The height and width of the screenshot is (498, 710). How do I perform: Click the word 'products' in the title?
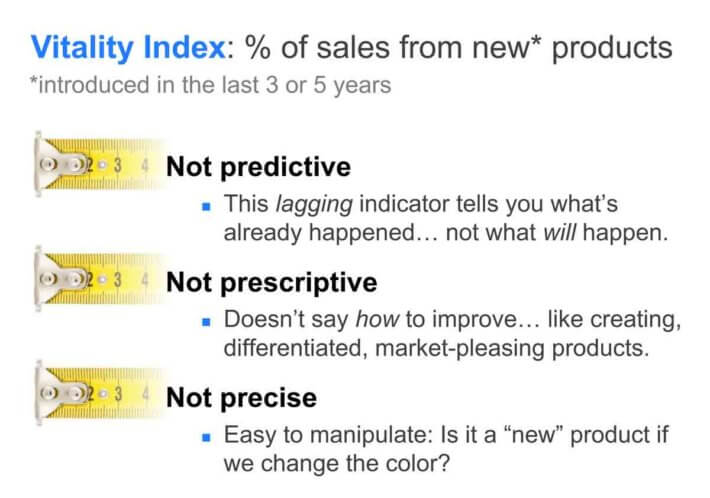tap(612, 48)
